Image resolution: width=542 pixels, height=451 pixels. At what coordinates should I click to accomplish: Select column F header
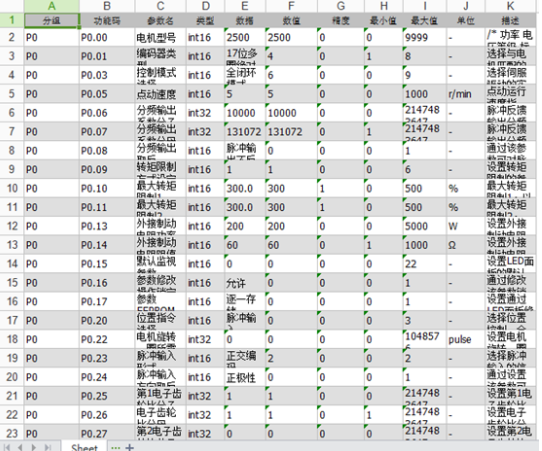point(291,6)
